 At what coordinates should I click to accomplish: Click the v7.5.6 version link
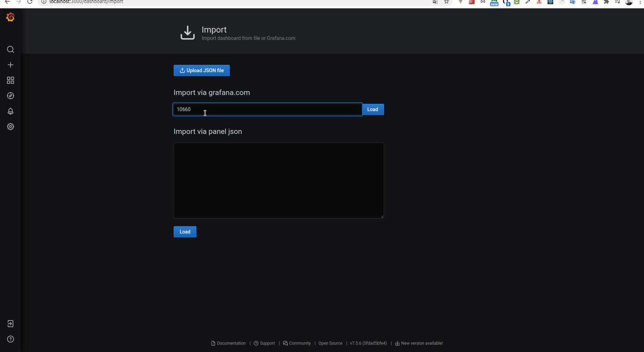click(x=368, y=343)
